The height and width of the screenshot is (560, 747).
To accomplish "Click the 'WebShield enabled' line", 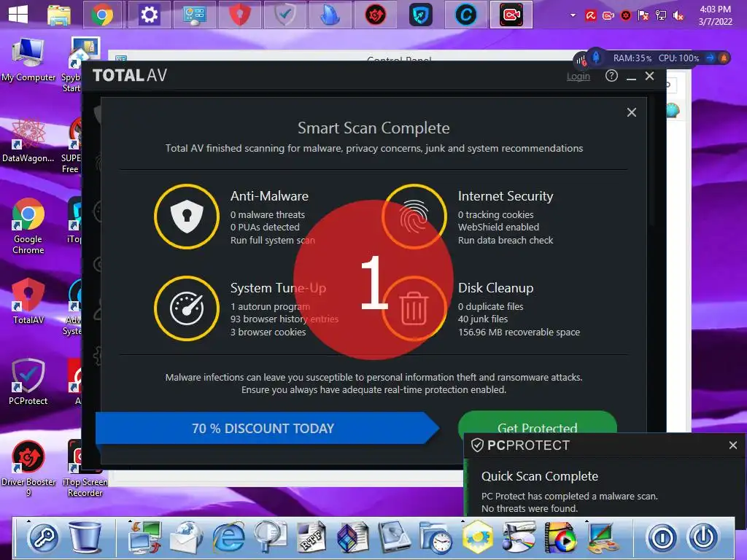I will (498, 227).
